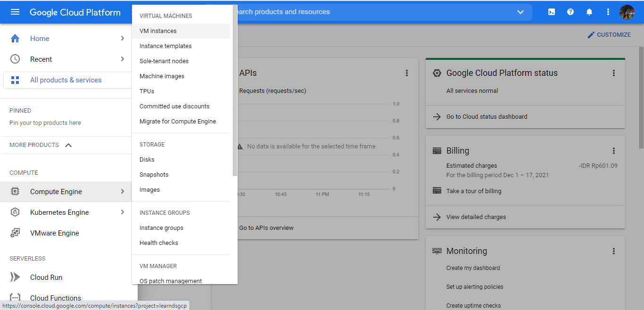Screen dimensions: 644x310
Task: Click the All products & services button
Action: [x=67, y=80]
